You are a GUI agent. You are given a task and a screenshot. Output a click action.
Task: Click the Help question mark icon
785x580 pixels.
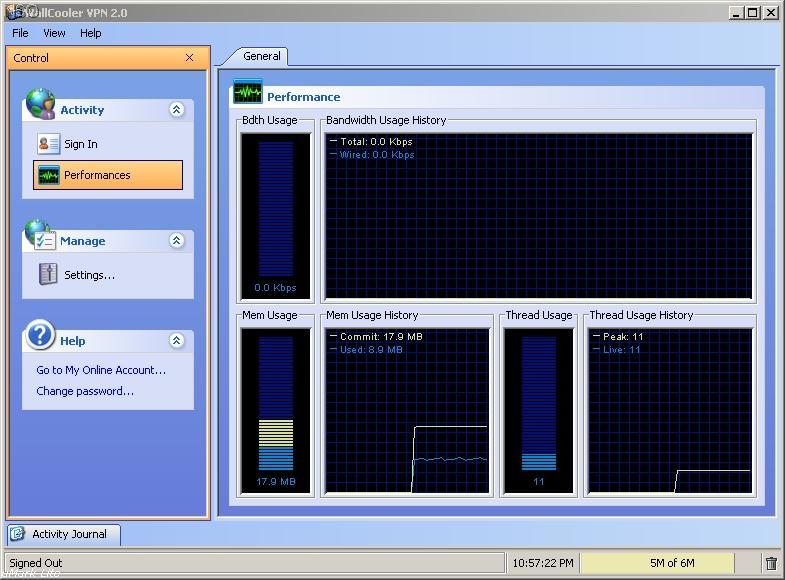[x=41, y=334]
